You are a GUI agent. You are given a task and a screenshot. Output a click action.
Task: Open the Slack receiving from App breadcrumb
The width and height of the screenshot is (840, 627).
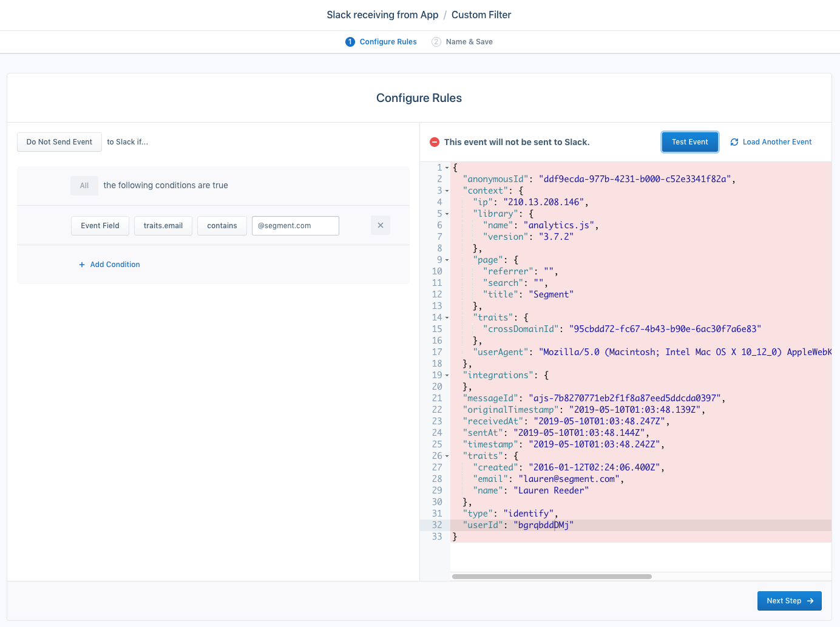[x=382, y=15]
